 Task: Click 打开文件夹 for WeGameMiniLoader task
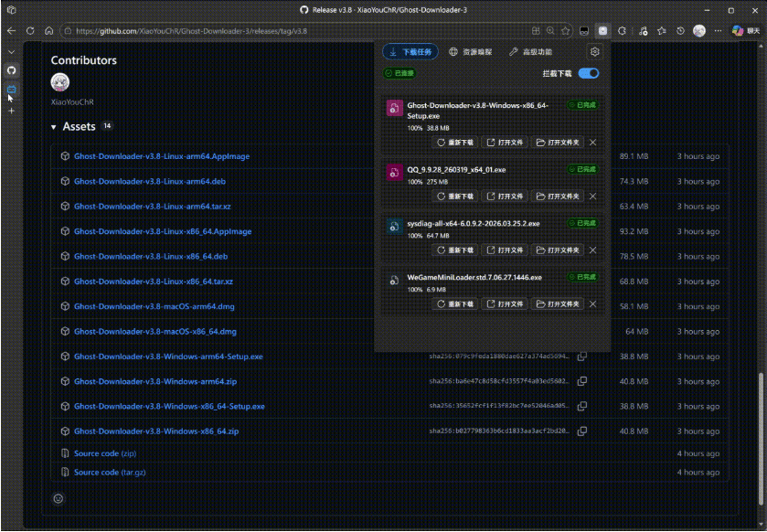pos(558,303)
